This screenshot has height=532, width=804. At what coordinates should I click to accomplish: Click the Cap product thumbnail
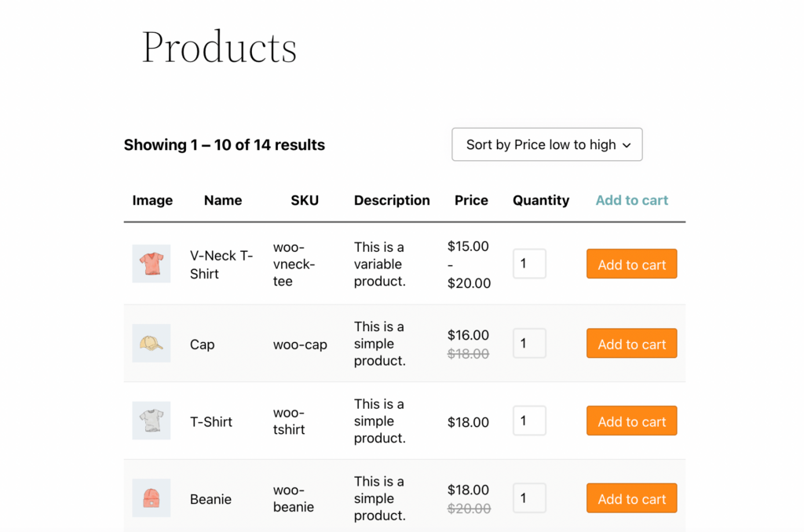coord(151,343)
